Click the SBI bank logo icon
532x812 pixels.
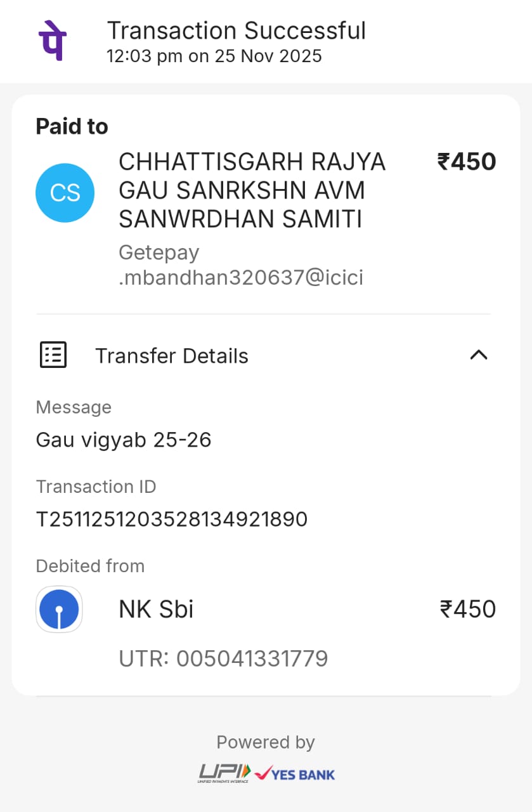coord(59,609)
